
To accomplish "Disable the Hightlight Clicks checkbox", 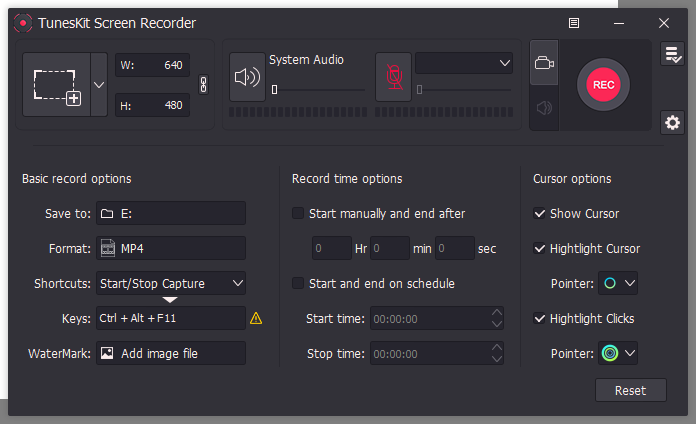I will (540, 318).
